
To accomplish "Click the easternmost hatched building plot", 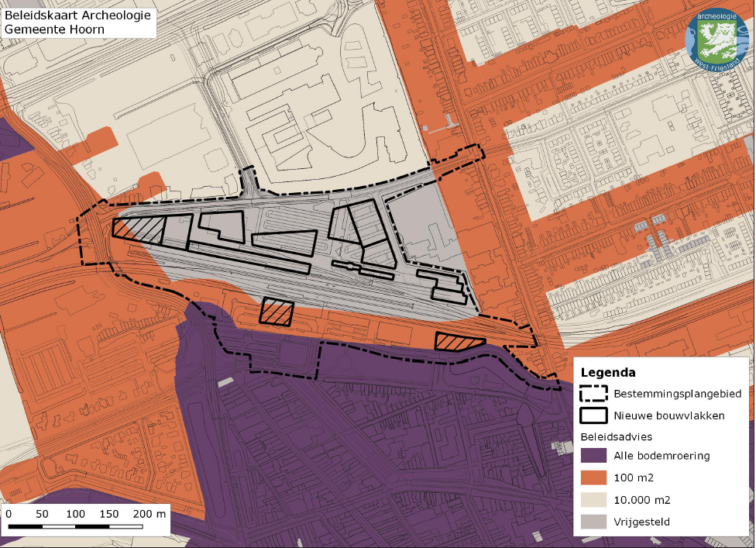I will pyautogui.click(x=459, y=341).
